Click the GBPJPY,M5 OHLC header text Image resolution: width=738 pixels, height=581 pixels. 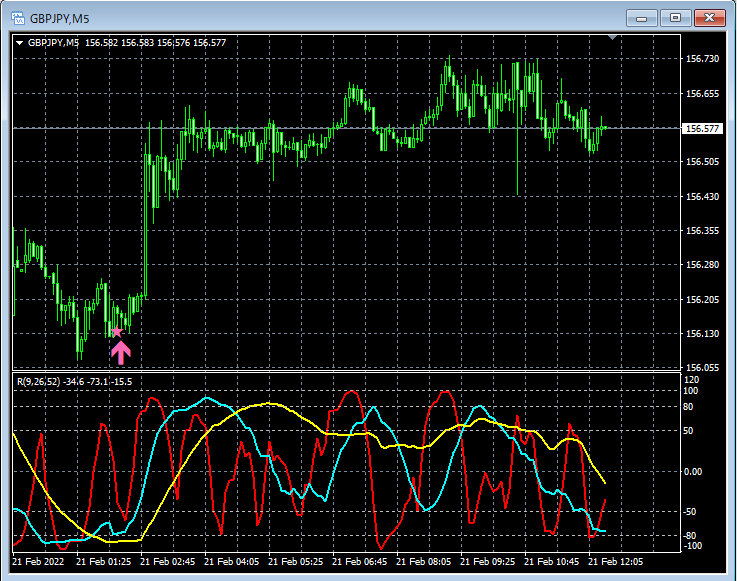(x=127, y=43)
